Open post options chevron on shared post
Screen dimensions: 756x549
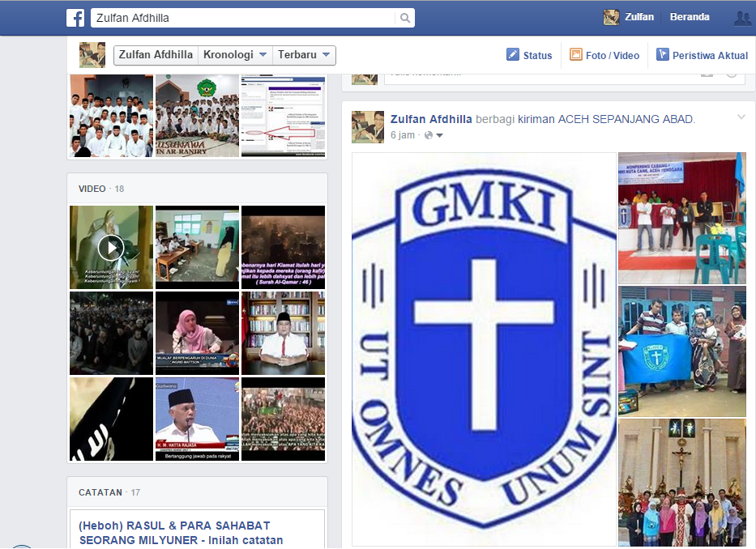pyautogui.click(x=741, y=117)
